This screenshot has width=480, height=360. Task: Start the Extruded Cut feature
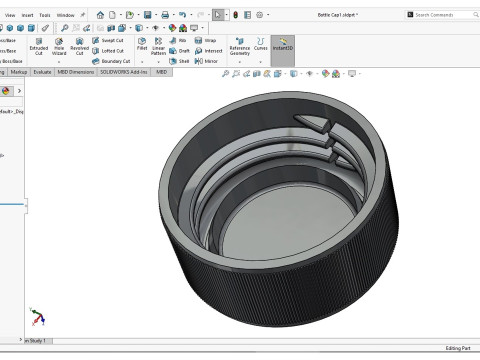tap(39, 46)
